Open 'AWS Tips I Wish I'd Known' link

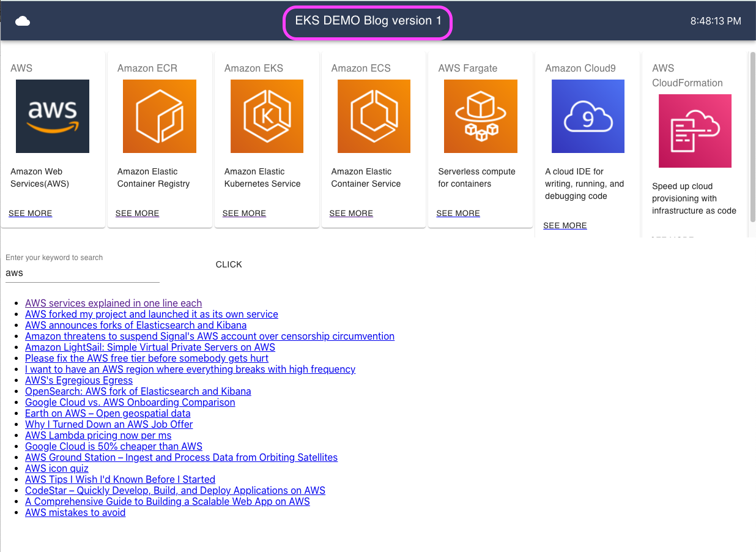[x=120, y=479]
